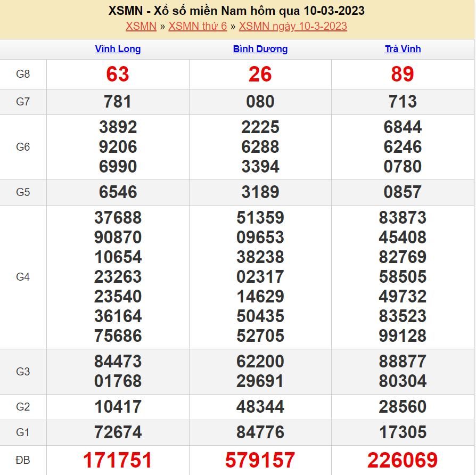
Task: Select G1 number 72674
Action: (118, 432)
